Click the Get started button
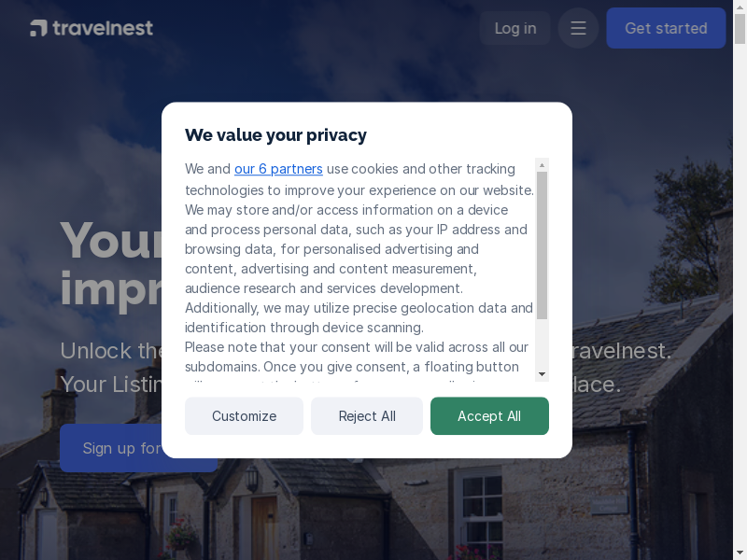The image size is (747, 560). [666, 28]
